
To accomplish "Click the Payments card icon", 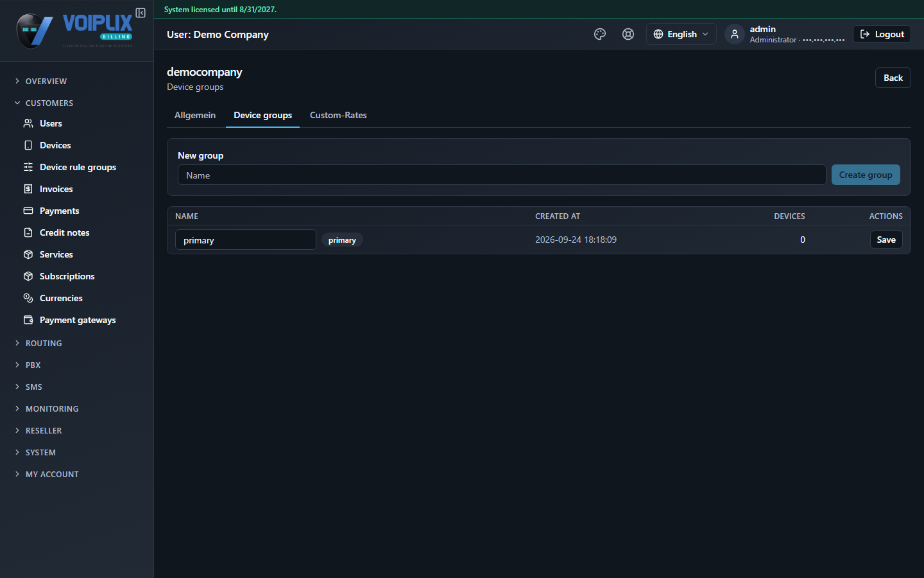I will tap(28, 211).
